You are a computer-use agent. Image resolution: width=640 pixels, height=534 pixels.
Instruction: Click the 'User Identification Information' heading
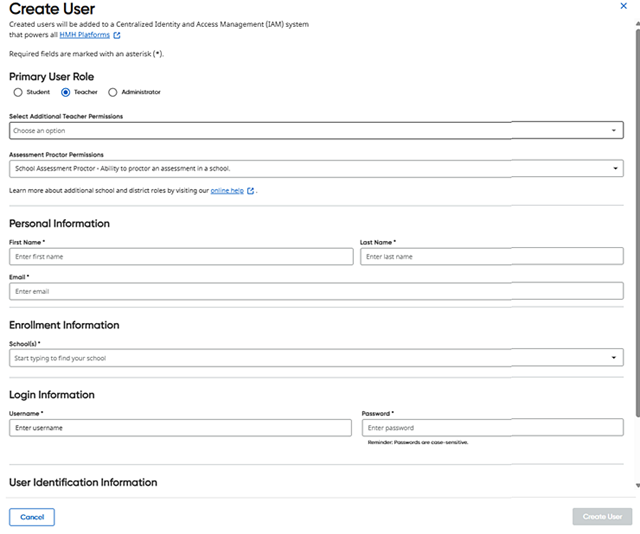(83, 482)
